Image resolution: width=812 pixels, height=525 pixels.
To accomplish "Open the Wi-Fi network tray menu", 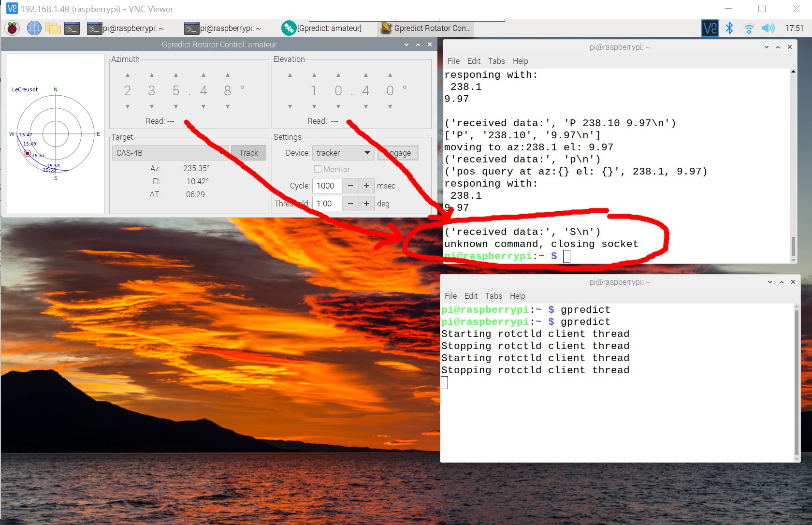I will (749, 29).
